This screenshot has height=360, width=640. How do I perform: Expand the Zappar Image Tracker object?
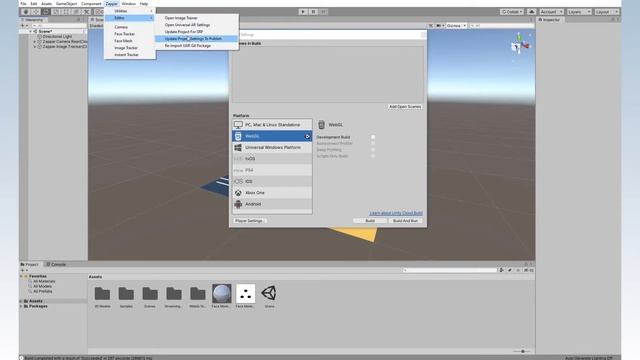(x=35, y=47)
